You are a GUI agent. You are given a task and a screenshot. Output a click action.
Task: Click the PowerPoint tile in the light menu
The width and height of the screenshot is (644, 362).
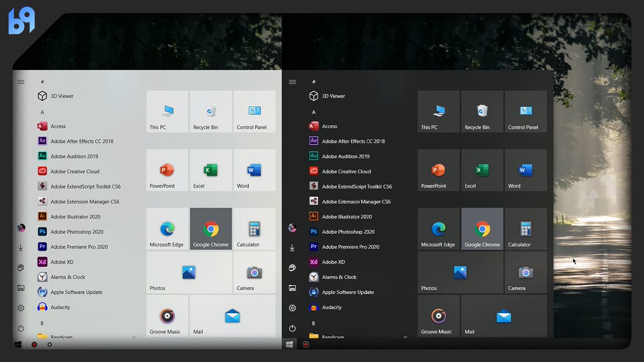(167, 170)
